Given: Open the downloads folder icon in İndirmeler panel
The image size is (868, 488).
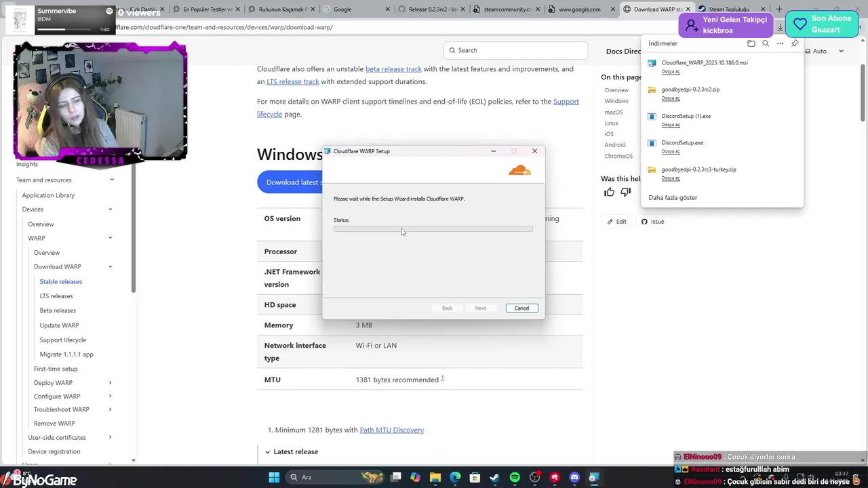Looking at the screenshot, I should 751,43.
